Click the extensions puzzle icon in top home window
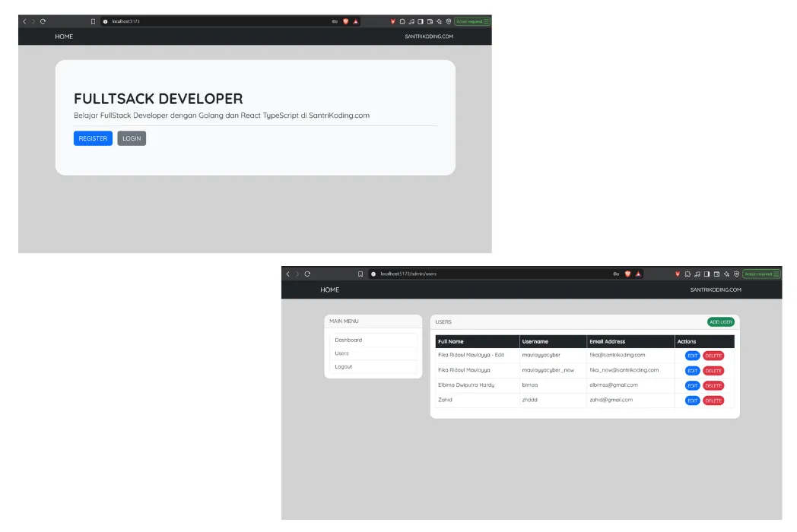 pyautogui.click(x=402, y=21)
